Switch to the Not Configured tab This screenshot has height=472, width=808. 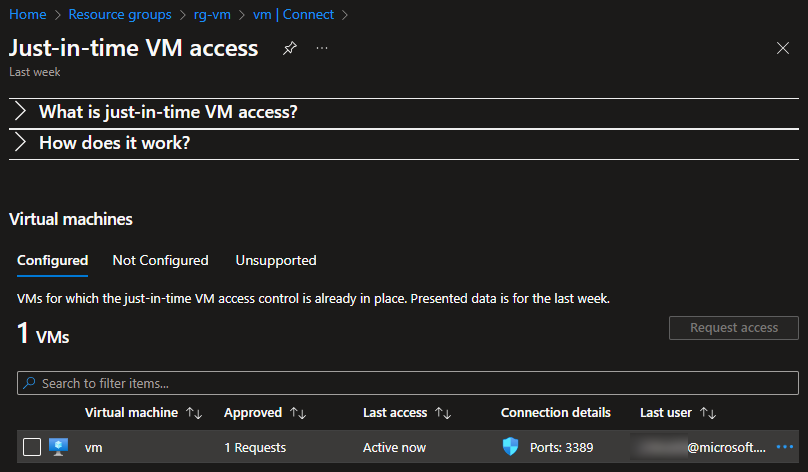point(160,260)
